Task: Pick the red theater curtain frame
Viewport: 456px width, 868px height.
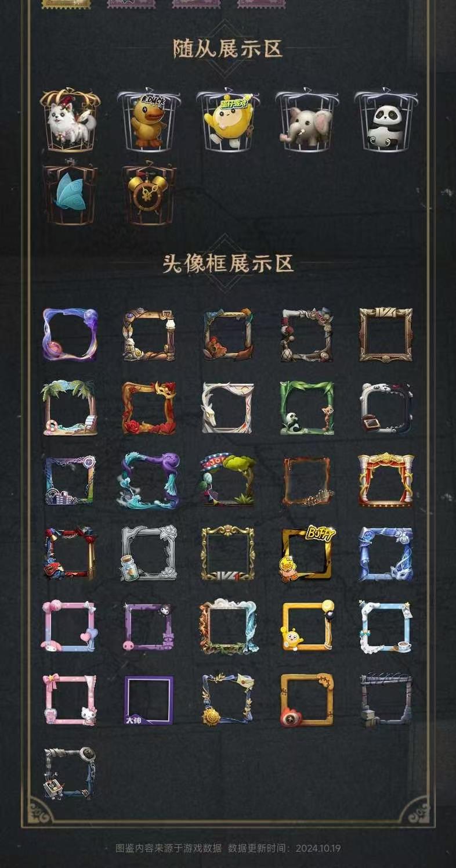Action: 386,480
